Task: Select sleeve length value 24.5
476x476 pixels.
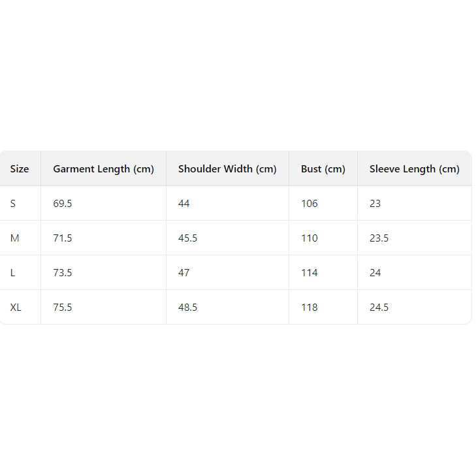Action: click(x=379, y=308)
